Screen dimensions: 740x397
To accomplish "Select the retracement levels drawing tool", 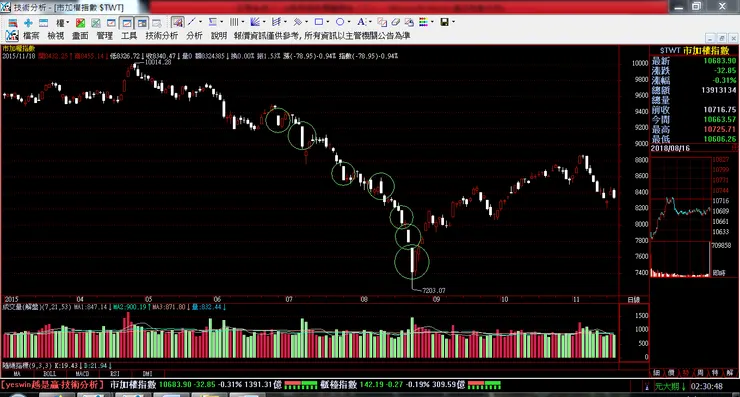I will [213, 22].
